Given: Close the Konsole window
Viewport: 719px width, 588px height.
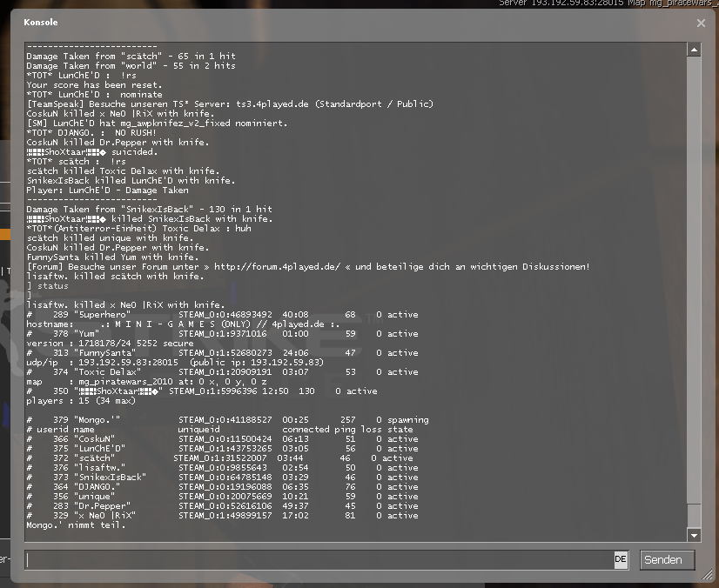Looking at the screenshot, I should click(x=701, y=23).
